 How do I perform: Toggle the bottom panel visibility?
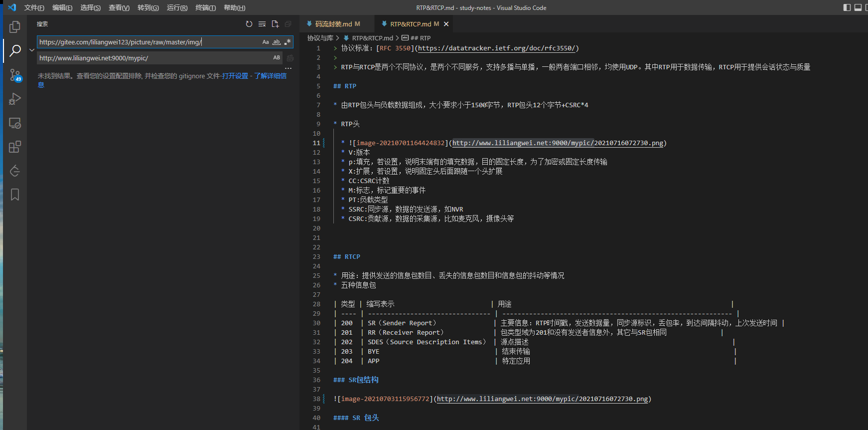(858, 7)
